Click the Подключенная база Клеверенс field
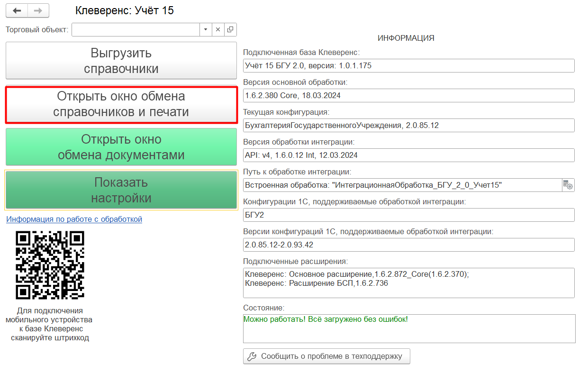Viewport: 588px width, 373px height. (x=408, y=65)
